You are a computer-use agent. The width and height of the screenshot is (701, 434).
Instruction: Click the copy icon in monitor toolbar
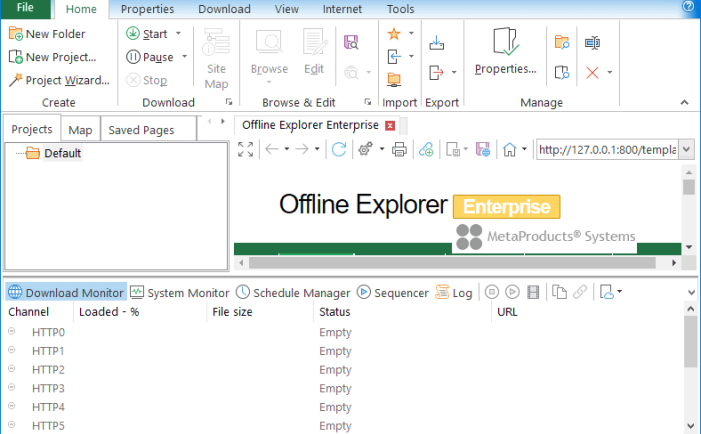(559, 292)
